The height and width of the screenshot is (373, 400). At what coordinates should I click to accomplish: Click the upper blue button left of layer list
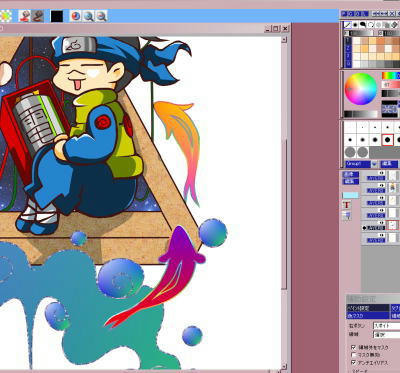[351, 174]
